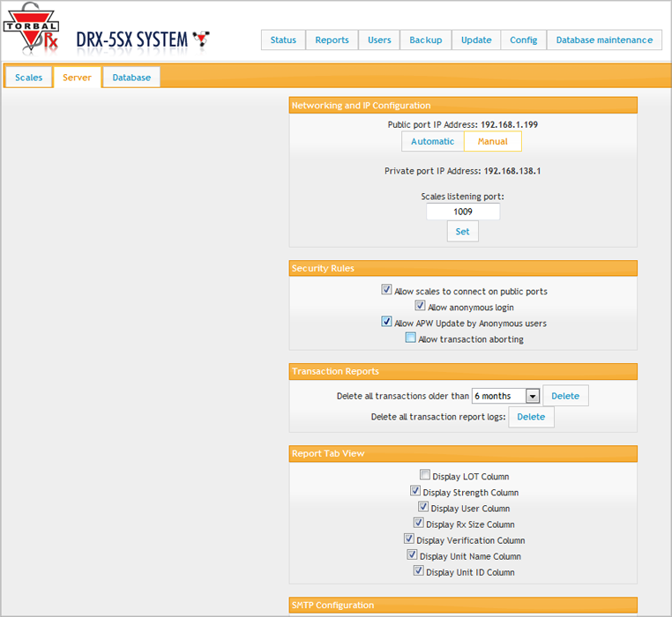Click the Torbal Rx logo

(x=31, y=34)
